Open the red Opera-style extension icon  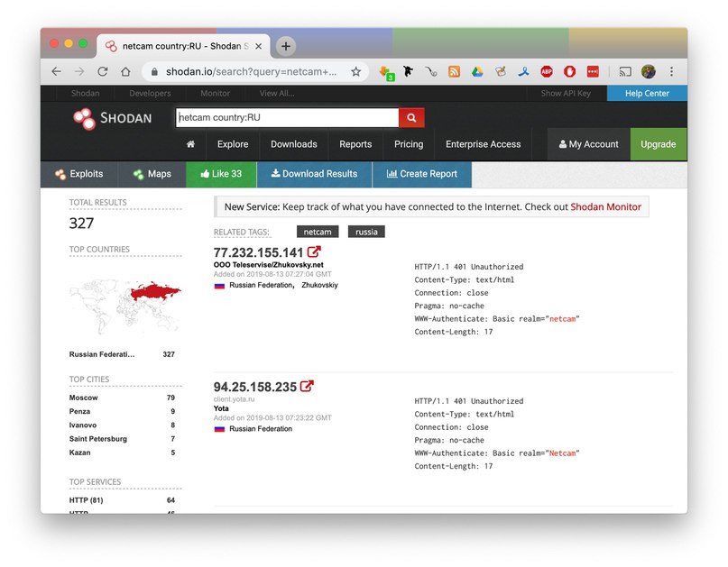pyautogui.click(x=569, y=71)
